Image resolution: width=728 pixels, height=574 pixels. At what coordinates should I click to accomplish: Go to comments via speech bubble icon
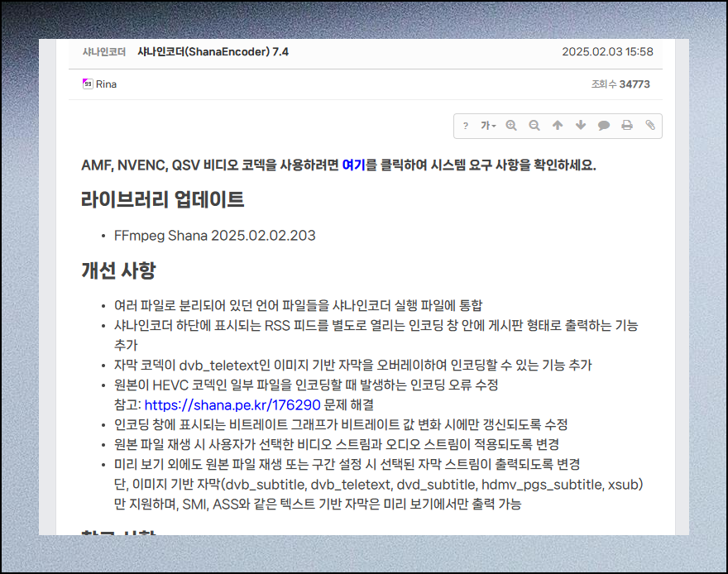604,126
